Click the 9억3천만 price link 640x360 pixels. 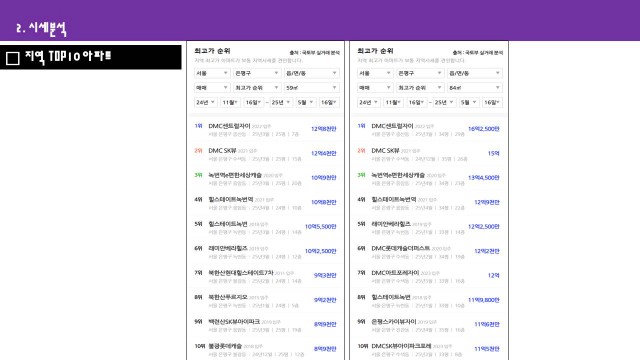(x=325, y=276)
